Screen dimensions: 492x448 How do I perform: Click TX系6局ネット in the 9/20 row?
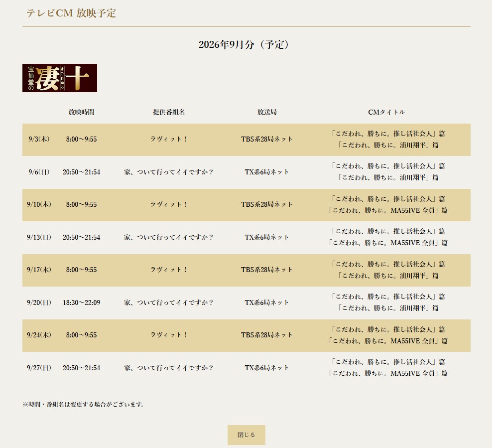point(267,302)
